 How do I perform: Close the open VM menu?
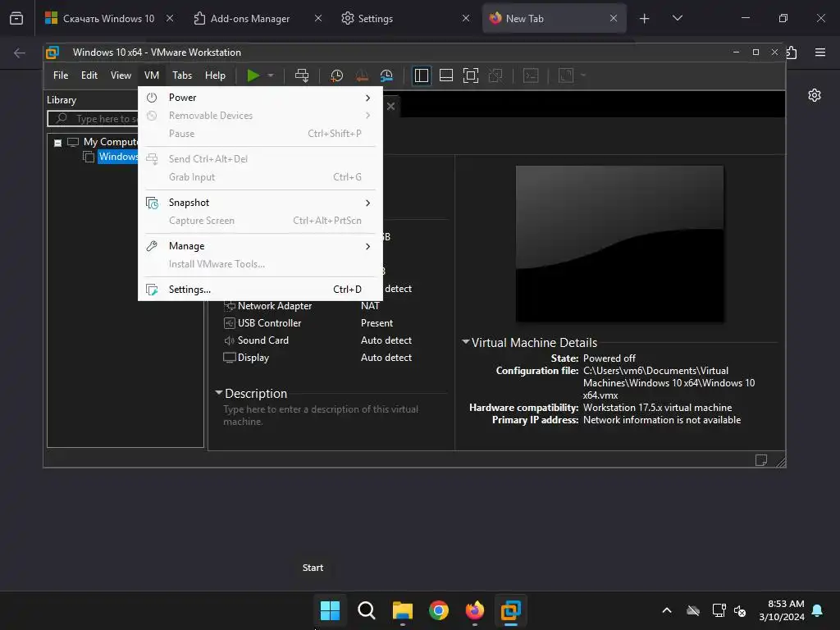[152, 75]
